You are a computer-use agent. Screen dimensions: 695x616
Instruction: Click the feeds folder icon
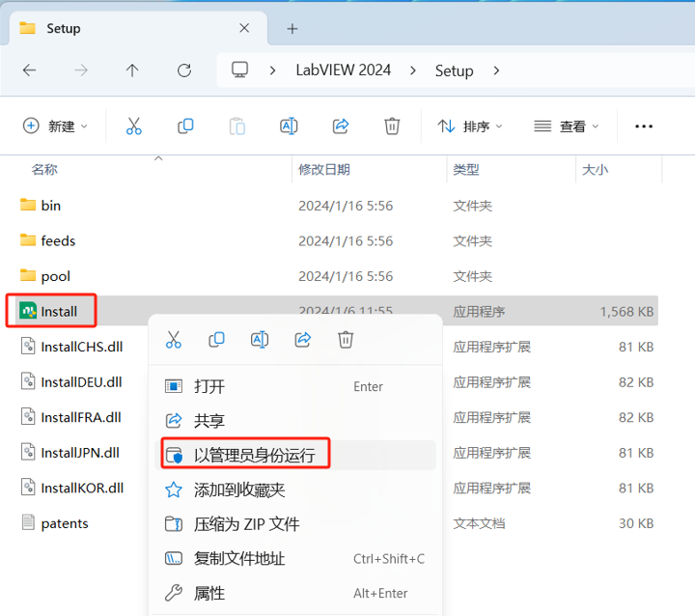pos(28,239)
